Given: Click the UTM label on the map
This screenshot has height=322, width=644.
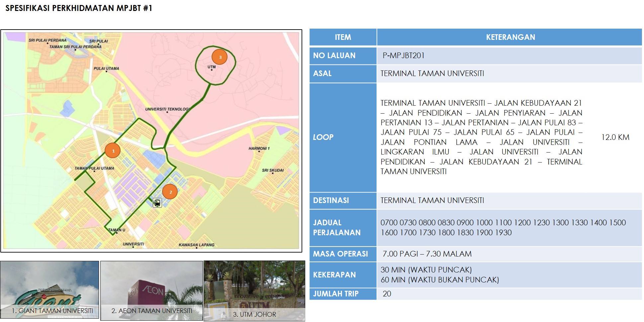Looking at the screenshot, I should pos(212,67).
